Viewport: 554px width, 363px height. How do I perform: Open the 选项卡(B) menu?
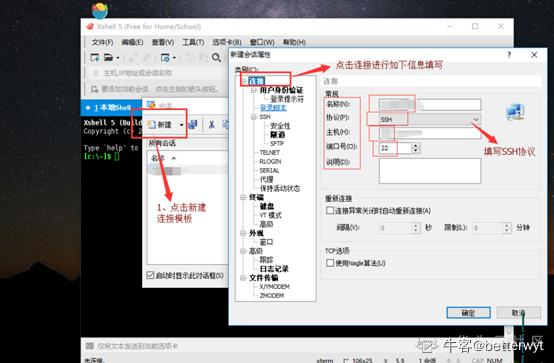point(227,42)
